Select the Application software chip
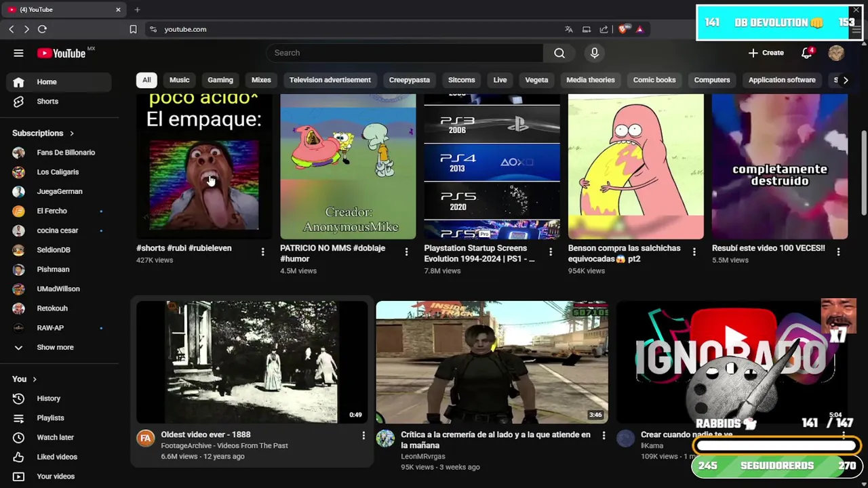 point(782,80)
